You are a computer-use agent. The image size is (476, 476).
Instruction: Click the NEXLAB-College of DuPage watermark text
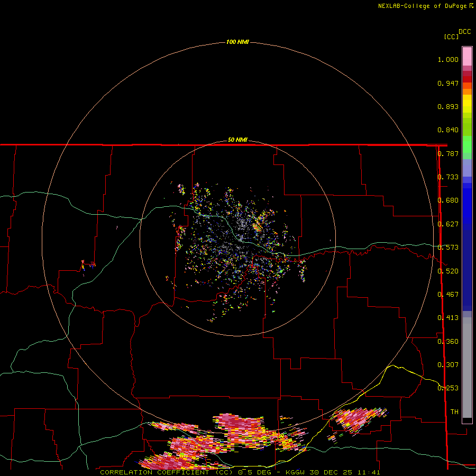[x=425, y=6]
